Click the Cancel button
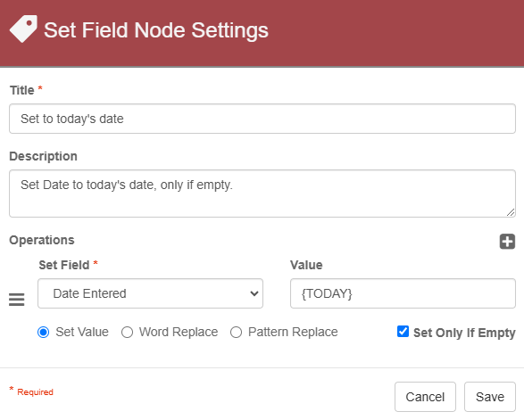This screenshot has height=420, width=524. pyautogui.click(x=425, y=397)
